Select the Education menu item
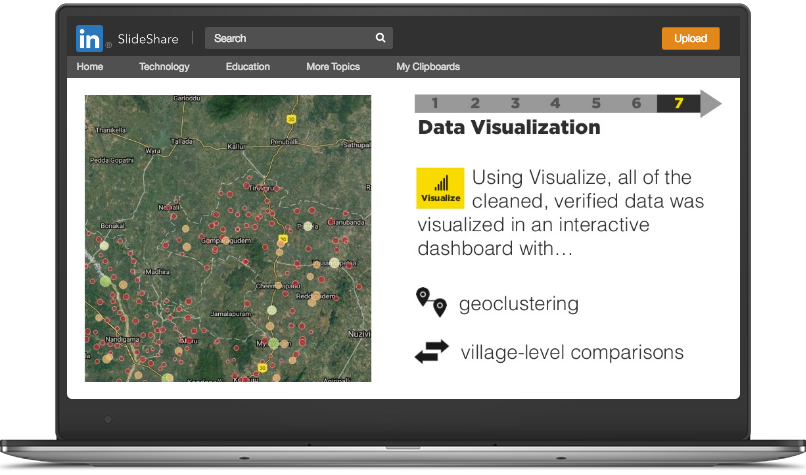 point(248,67)
